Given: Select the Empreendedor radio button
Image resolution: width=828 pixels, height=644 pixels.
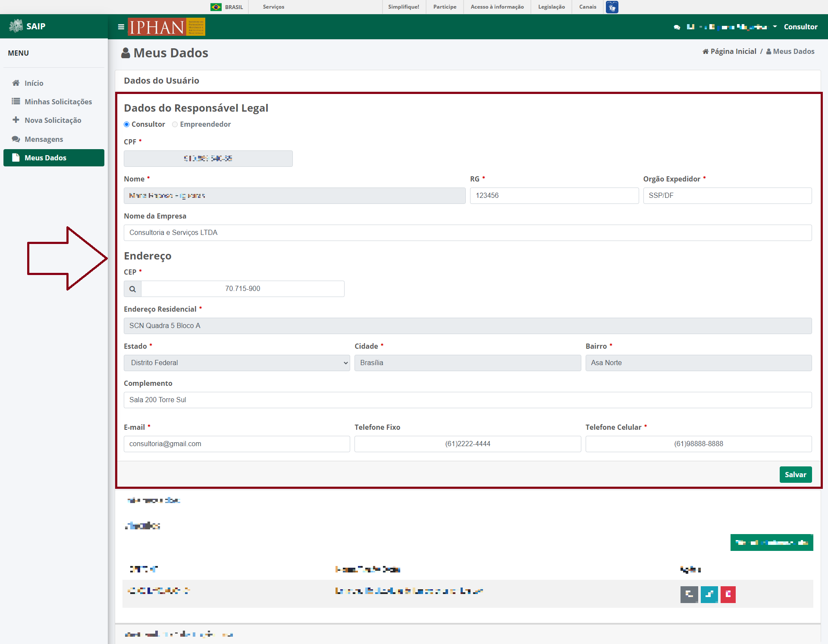Looking at the screenshot, I should 175,124.
